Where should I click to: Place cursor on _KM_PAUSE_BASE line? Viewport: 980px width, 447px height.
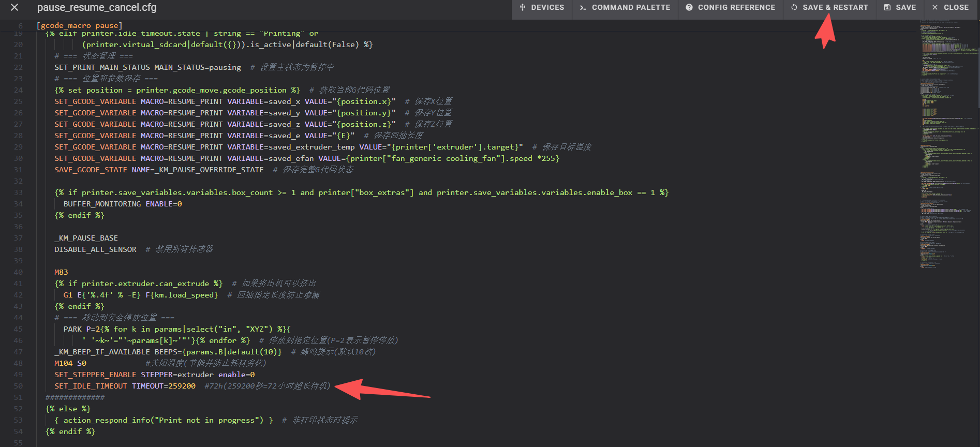(x=86, y=238)
